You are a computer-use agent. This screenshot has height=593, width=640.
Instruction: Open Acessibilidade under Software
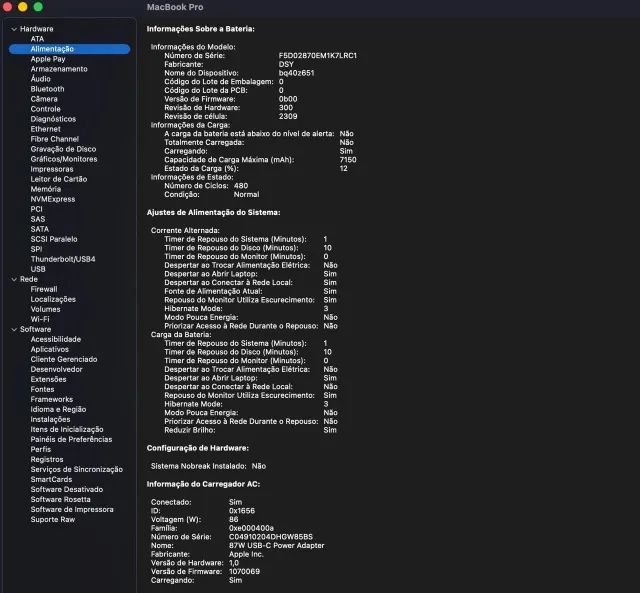[56, 339]
